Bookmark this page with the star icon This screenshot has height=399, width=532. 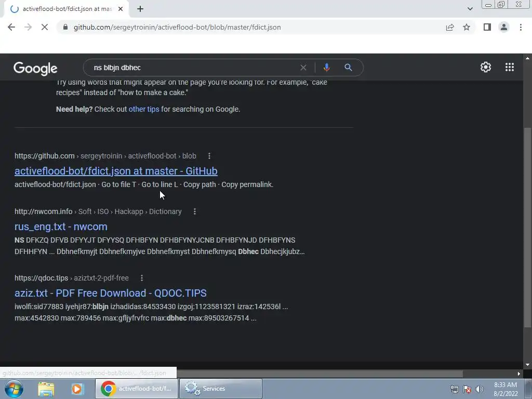(467, 27)
